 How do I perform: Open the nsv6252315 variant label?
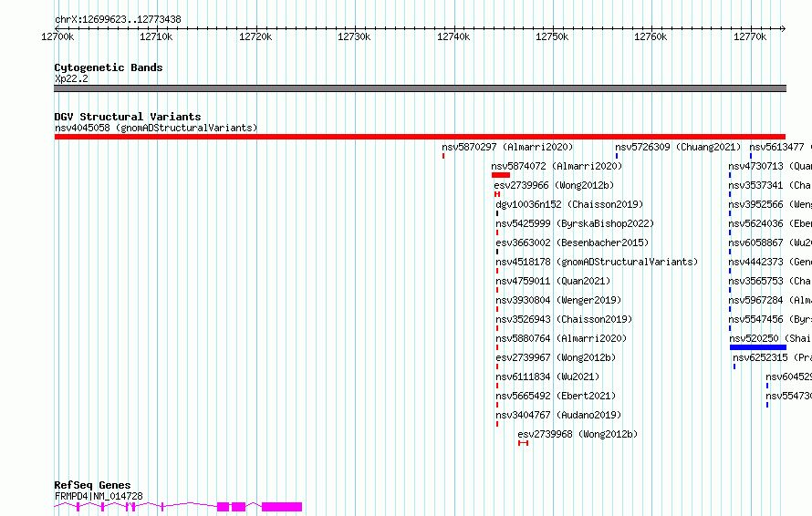[772, 357]
